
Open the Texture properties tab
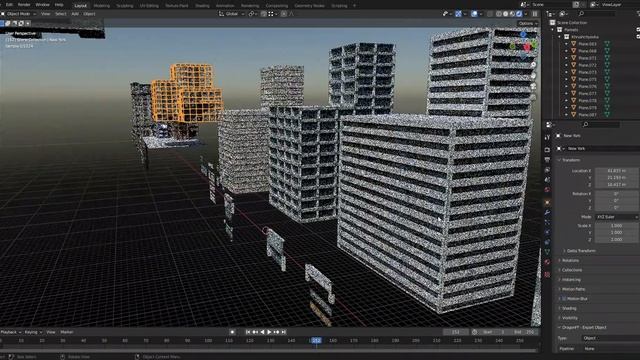click(547, 274)
